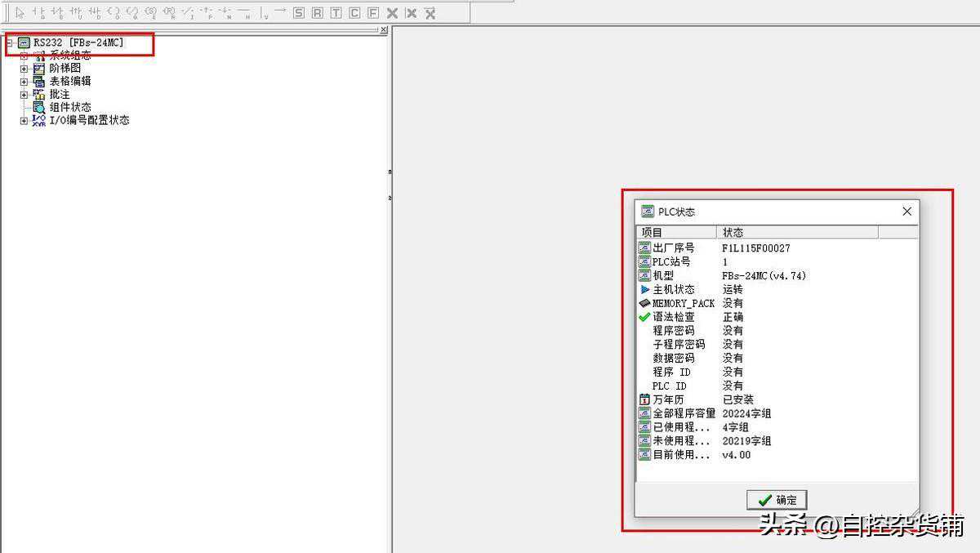The height and width of the screenshot is (553, 980).
Task: Expand the 表格编辑 tree node
Action: tap(24, 82)
